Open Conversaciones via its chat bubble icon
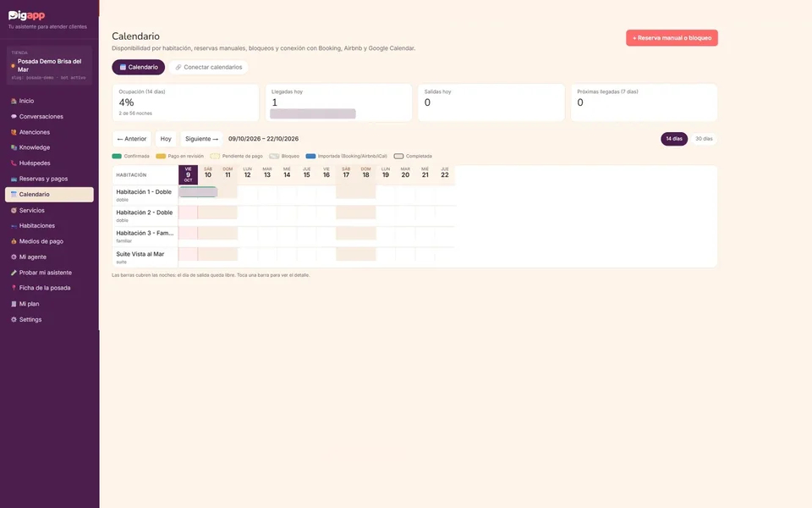Screen dimensions: 812x508 [14, 117]
